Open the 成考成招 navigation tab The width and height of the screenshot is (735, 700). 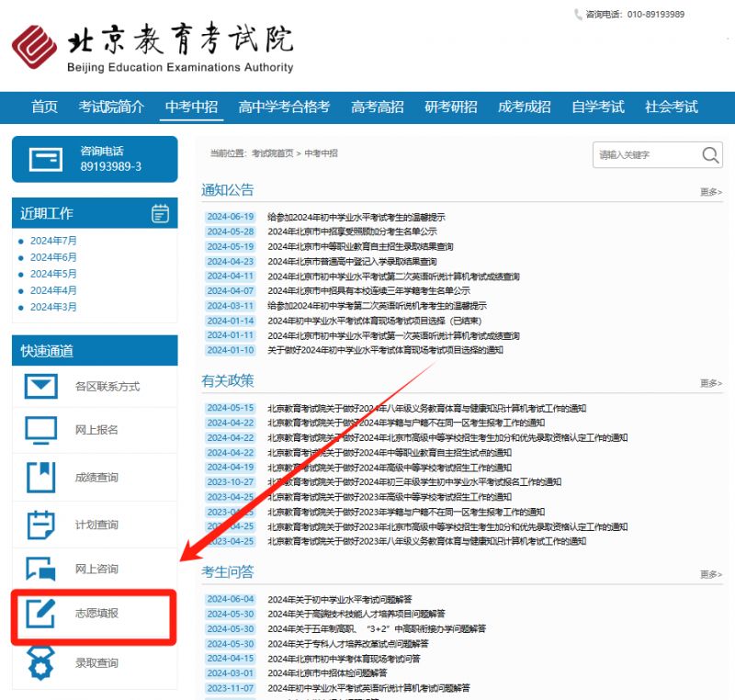524,107
